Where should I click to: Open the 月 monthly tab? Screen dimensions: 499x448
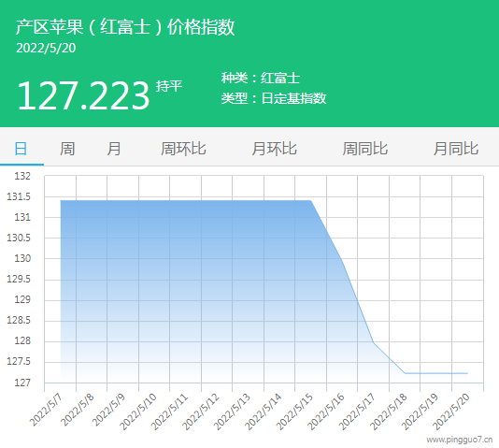[x=114, y=149]
